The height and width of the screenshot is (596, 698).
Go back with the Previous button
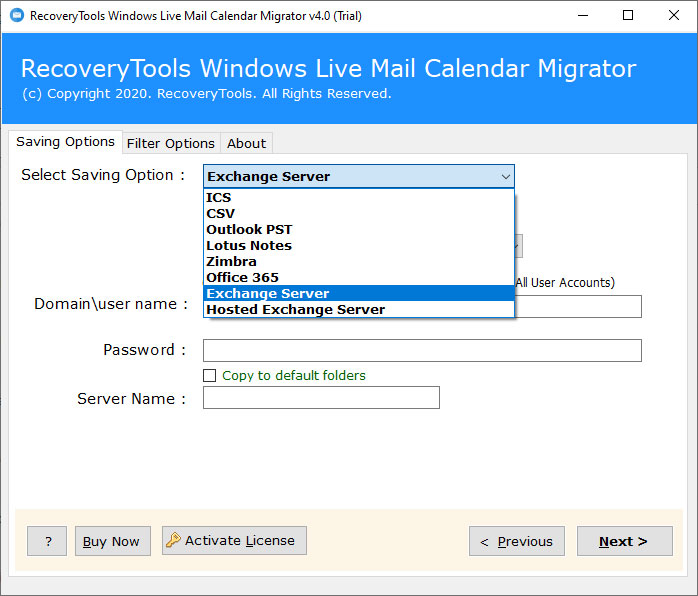click(517, 541)
